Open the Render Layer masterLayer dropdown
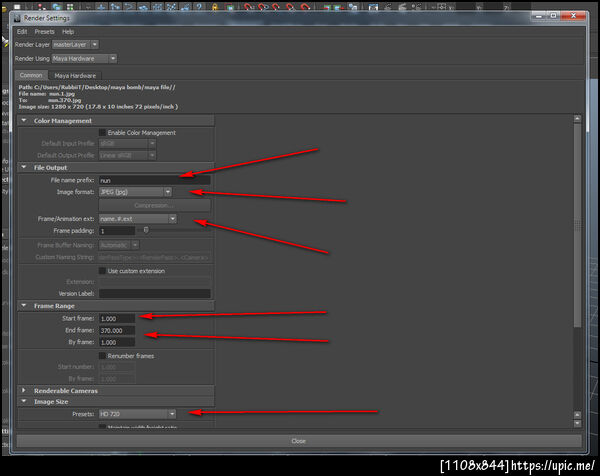 pyautogui.click(x=75, y=45)
